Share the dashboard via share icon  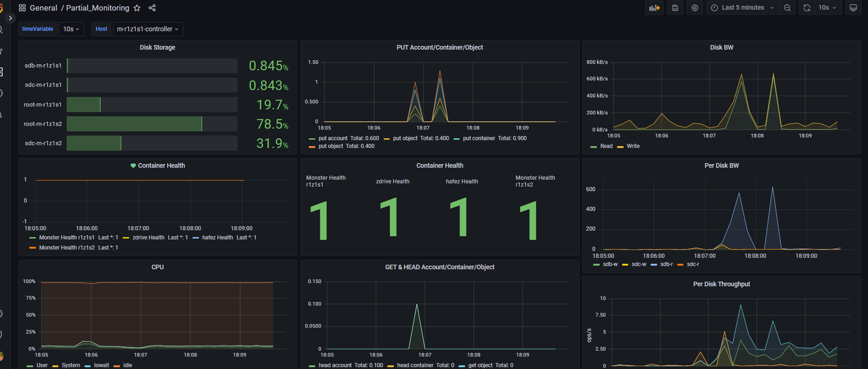click(152, 8)
